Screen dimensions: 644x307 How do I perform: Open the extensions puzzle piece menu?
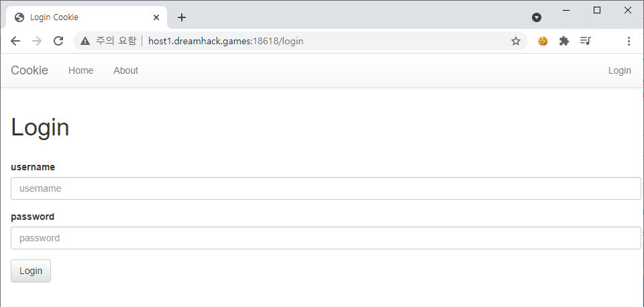(x=564, y=41)
